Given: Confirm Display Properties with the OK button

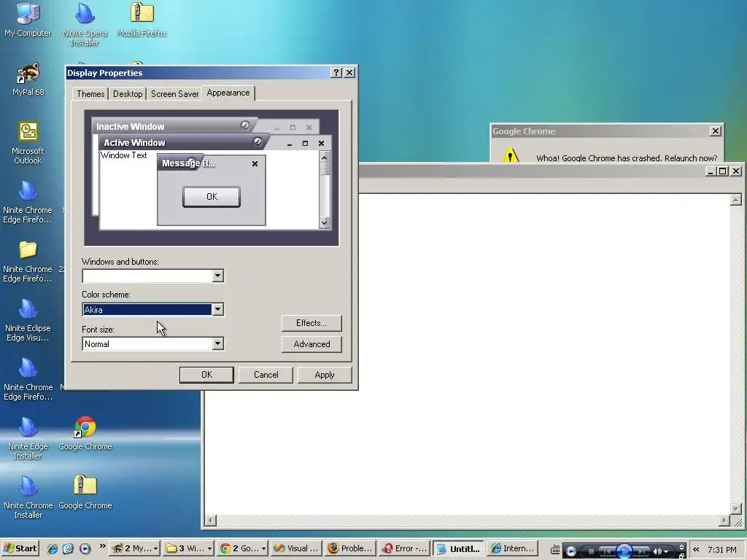Looking at the screenshot, I should 206,375.
